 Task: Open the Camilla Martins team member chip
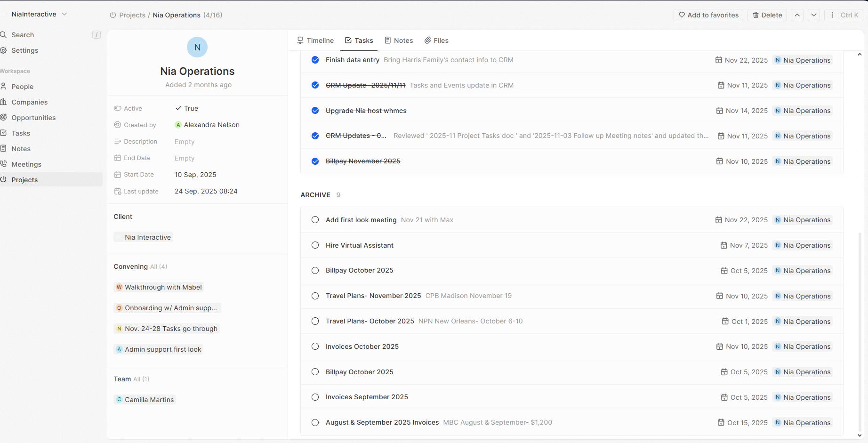[149, 400]
